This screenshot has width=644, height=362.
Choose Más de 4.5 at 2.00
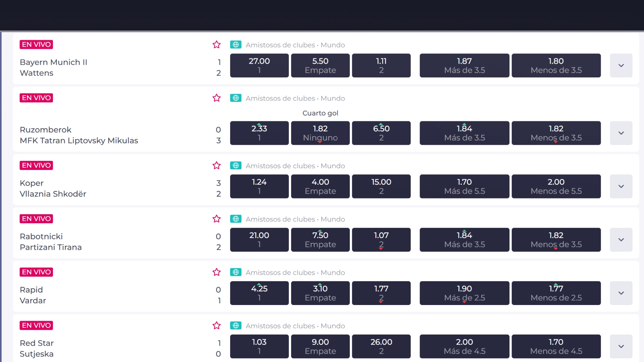[465, 346]
